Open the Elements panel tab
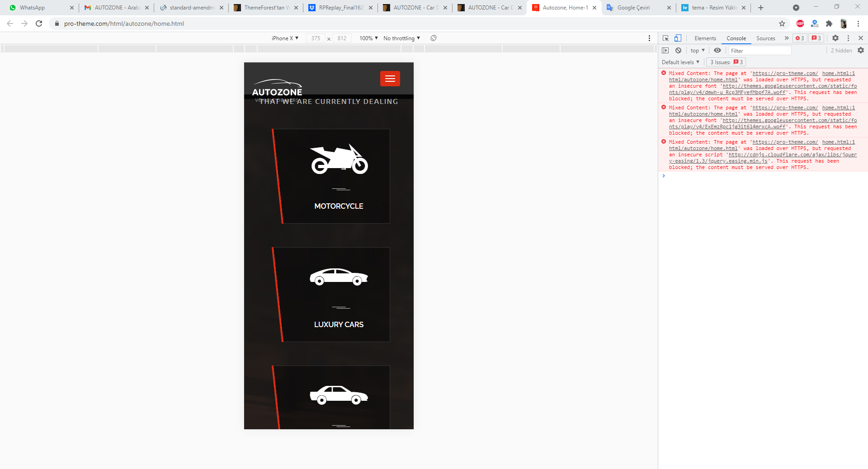This screenshot has width=868, height=469. [705, 38]
